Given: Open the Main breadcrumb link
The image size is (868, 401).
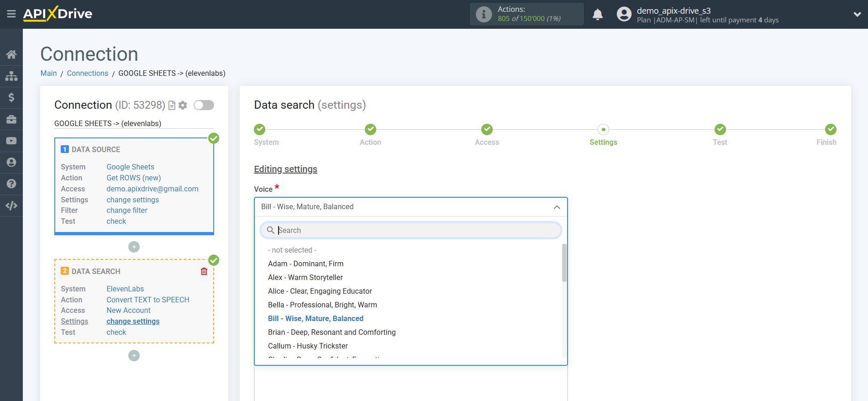Looking at the screenshot, I should click(x=48, y=73).
